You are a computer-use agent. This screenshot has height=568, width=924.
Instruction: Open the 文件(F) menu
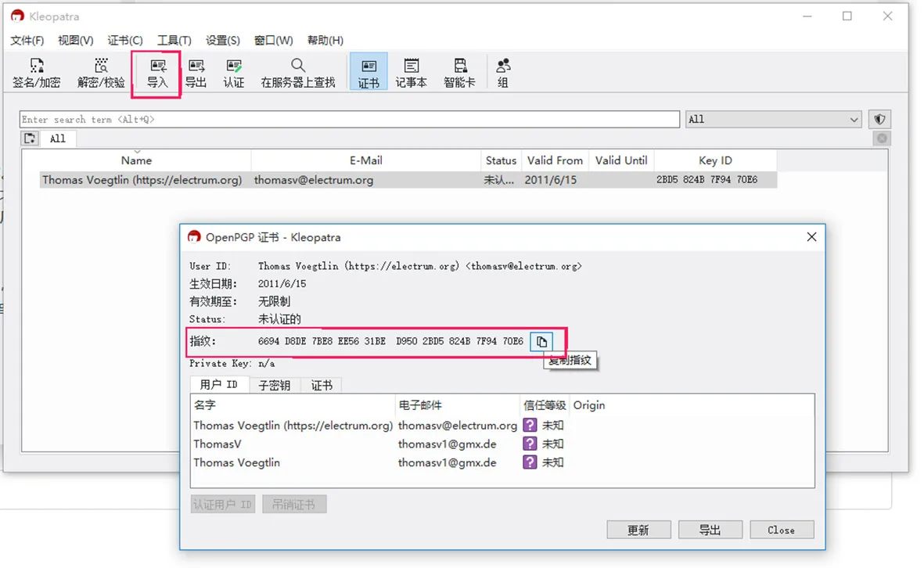pos(27,40)
